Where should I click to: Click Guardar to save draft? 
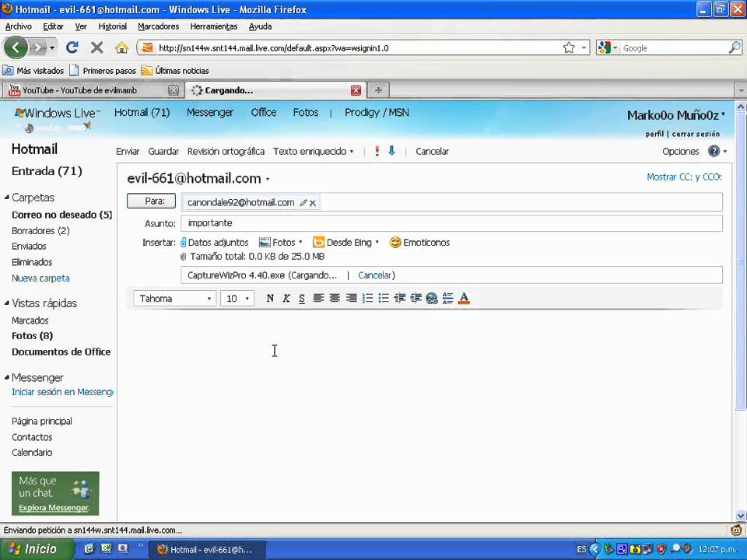point(163,152)
